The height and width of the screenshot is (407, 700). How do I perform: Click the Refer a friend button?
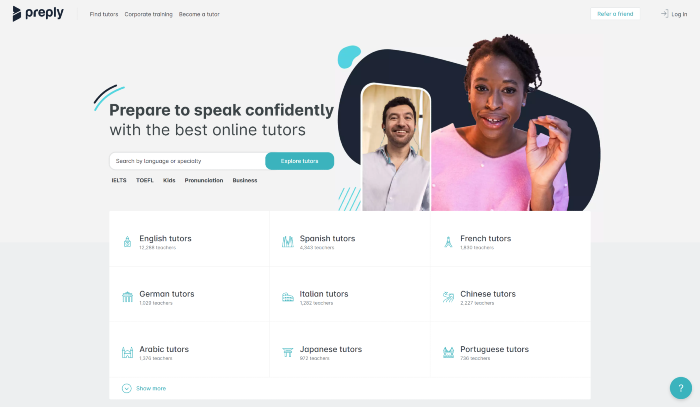tap(615, 14)
